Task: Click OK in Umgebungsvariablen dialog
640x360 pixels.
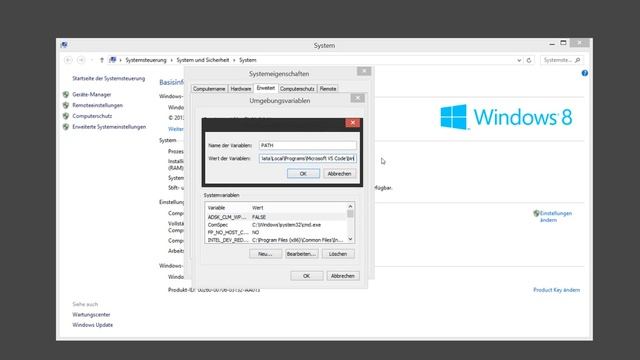Action: 307,276
